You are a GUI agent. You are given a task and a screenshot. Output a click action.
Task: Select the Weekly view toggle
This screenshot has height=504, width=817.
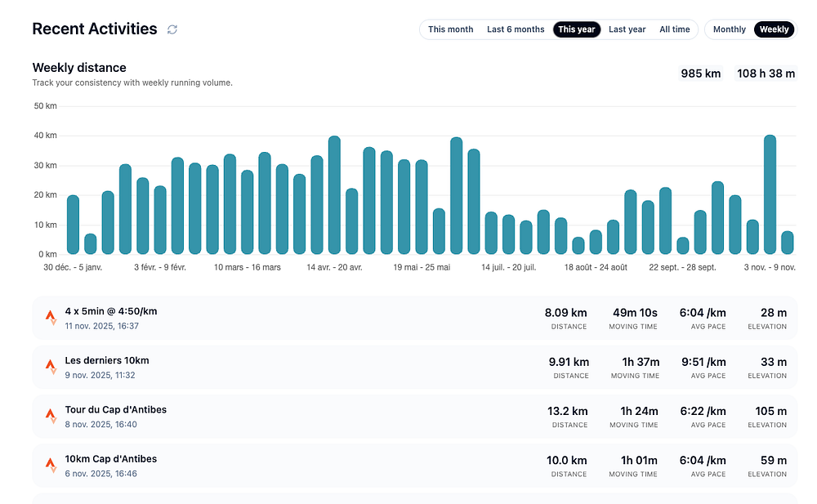774,29
